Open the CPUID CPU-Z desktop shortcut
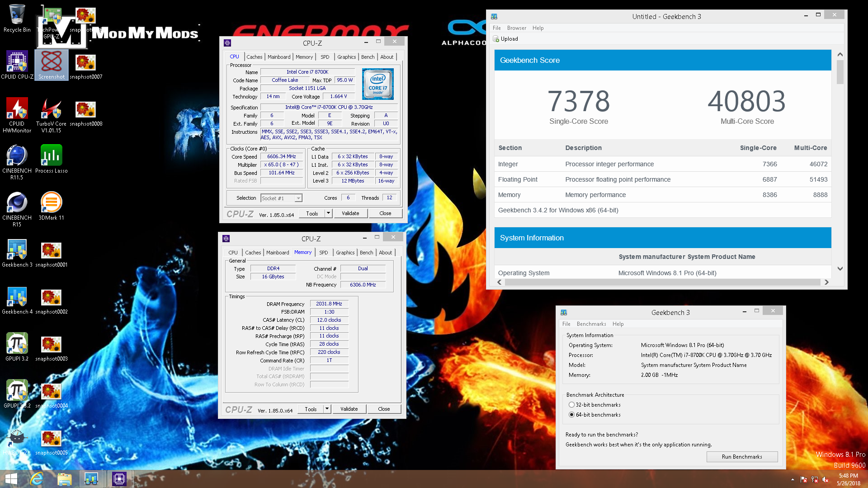The image size is (868, 488). (x=17, y=65)
